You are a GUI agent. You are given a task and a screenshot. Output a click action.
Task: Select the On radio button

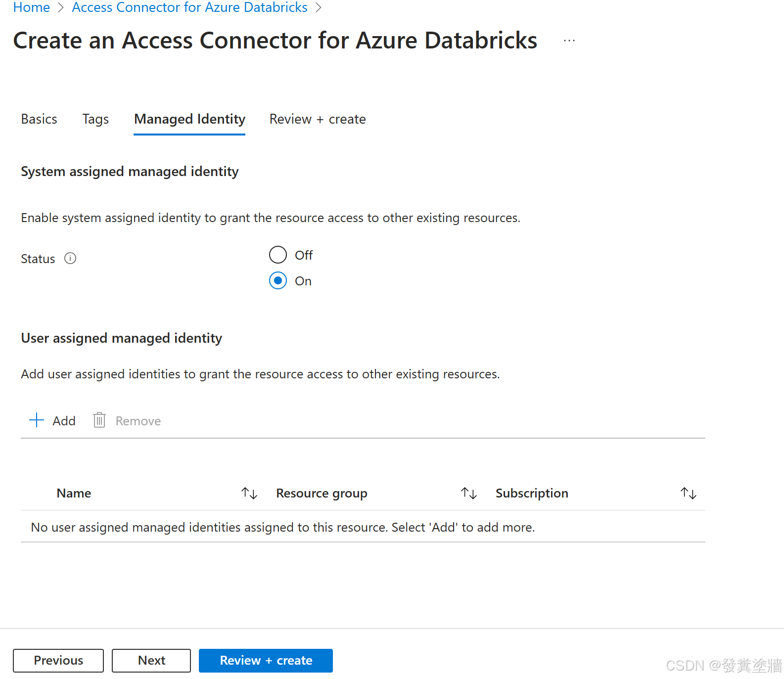(278, 280)
